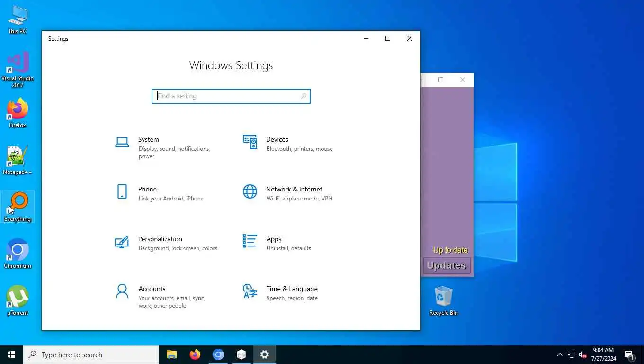Viewport: 644px width, 364px height.
Task: Click the Settings gear in the taskbar
Action: click(264, 355)
